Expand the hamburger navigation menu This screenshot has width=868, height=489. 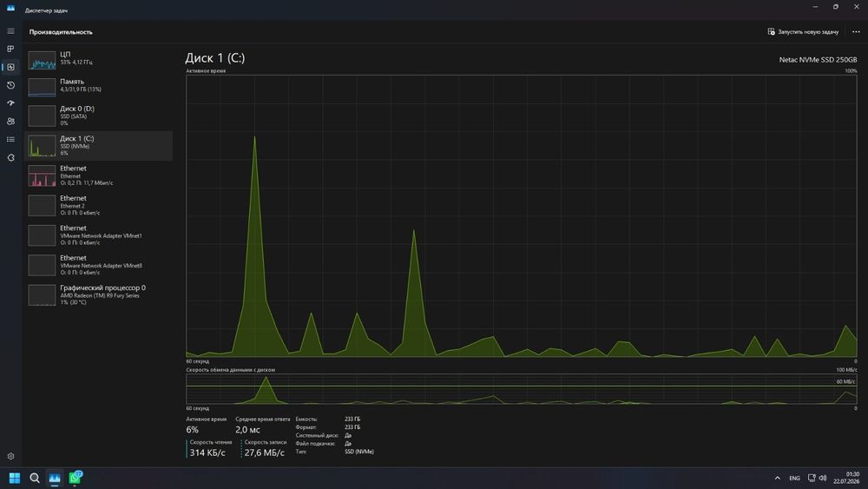[x=10, y=31]
